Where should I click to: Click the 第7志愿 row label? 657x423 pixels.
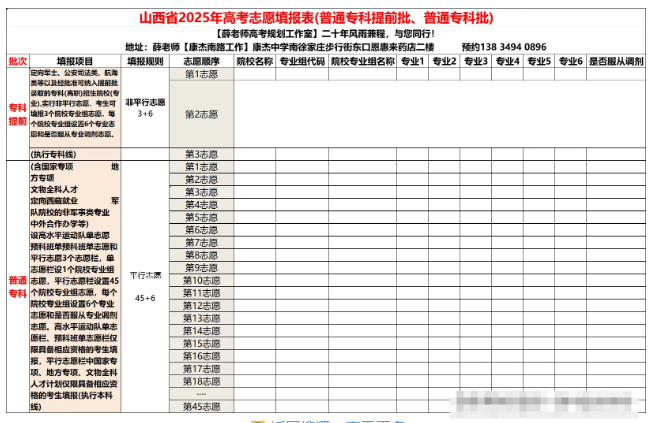(202, 242)
